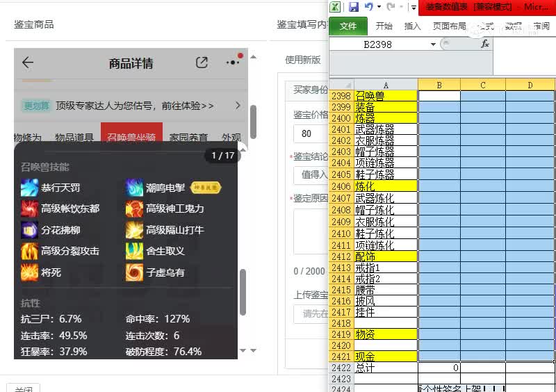Open the Name Box dropdown arrow
This screenshot has height=392, width=556.
433,44
